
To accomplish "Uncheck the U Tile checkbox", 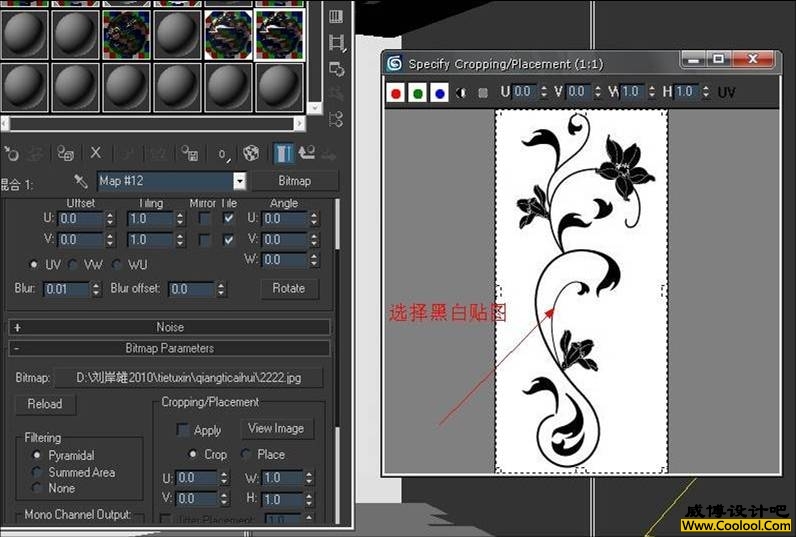I will tap(229, 218).
